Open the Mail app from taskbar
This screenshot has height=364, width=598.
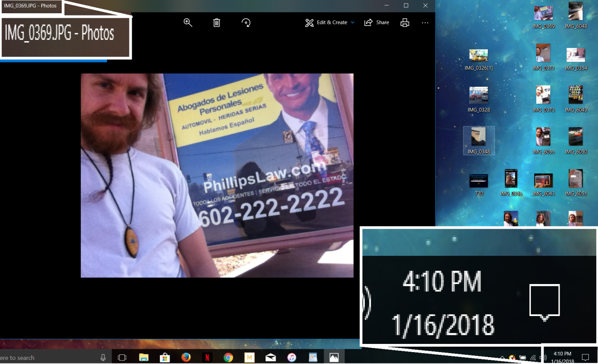coord(271,357)
